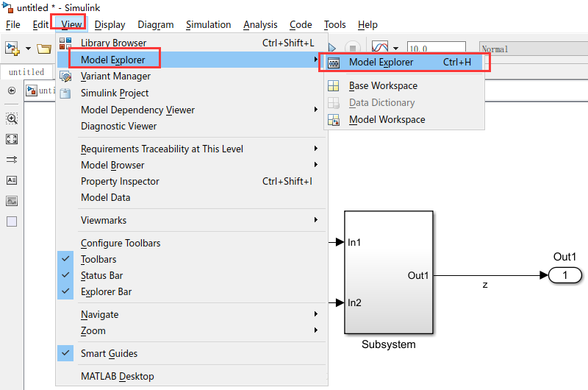Click the Library Browser icon in View menu
The height and width of the screenshot is (390, 588).
pos(65,43)
